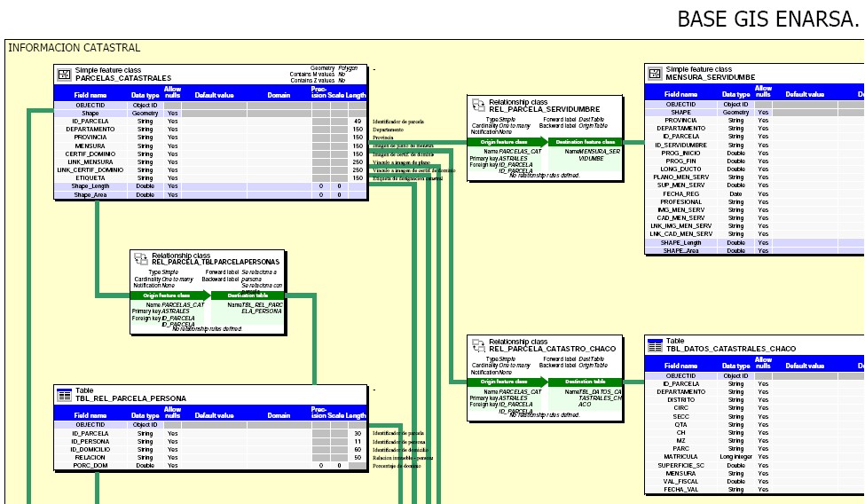Click the SECC field row
This screenshot has height=504, width=865.
(x=755, y=417)
